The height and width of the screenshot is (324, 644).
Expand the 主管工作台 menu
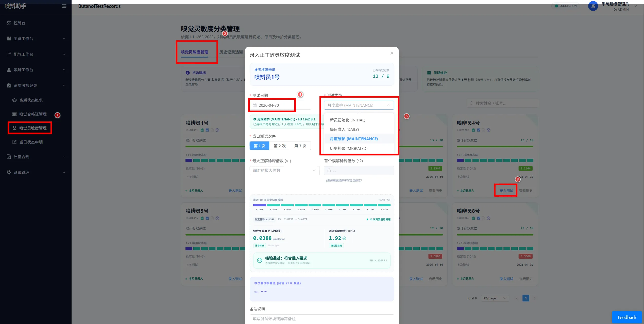pos(36,39)
